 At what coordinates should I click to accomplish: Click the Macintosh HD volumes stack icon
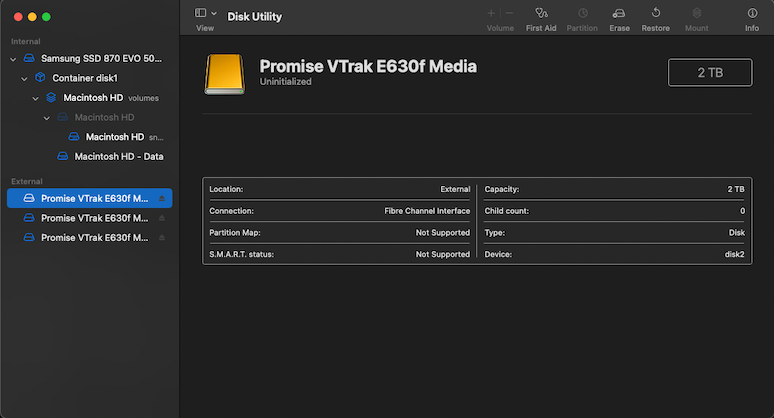pos(51,97)
